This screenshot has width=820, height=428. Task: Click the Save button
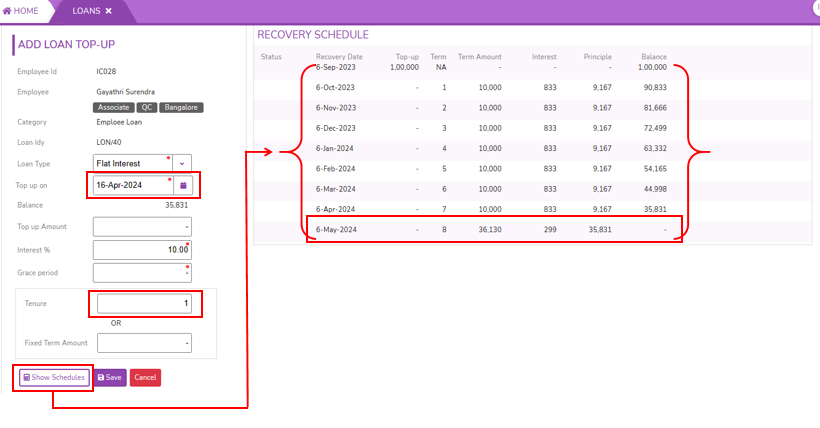[109, 377]
